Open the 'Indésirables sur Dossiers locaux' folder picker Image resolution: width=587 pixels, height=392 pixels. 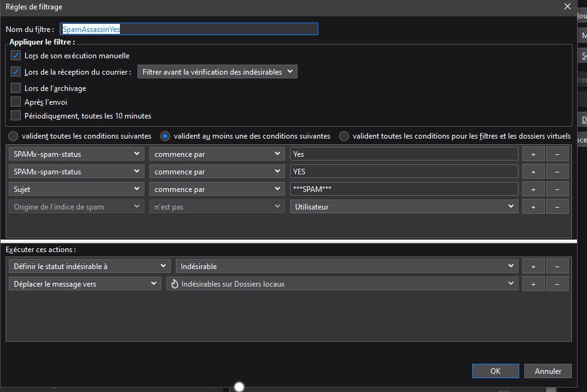(342, 284)
